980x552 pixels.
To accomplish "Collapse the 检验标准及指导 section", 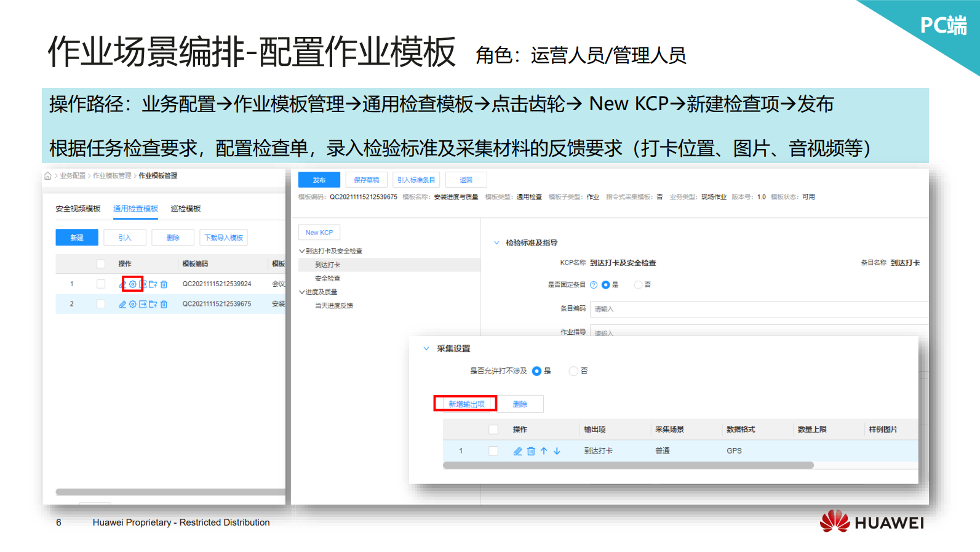I will click(496, 243).
